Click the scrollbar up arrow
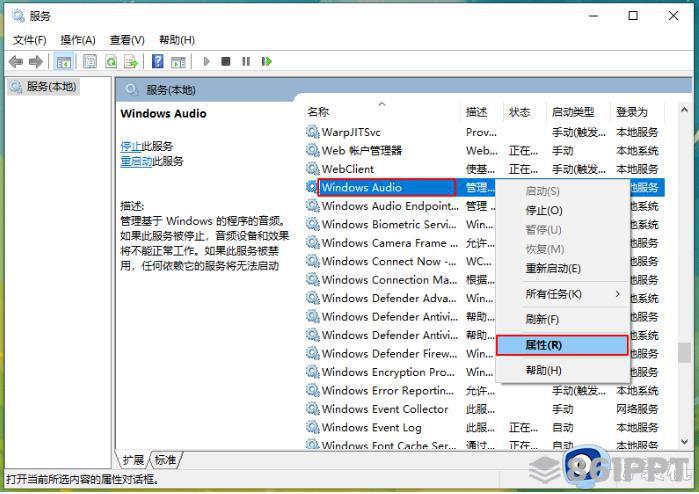The height and width of the screenshot is (494, 699). [x=685, y=110]
